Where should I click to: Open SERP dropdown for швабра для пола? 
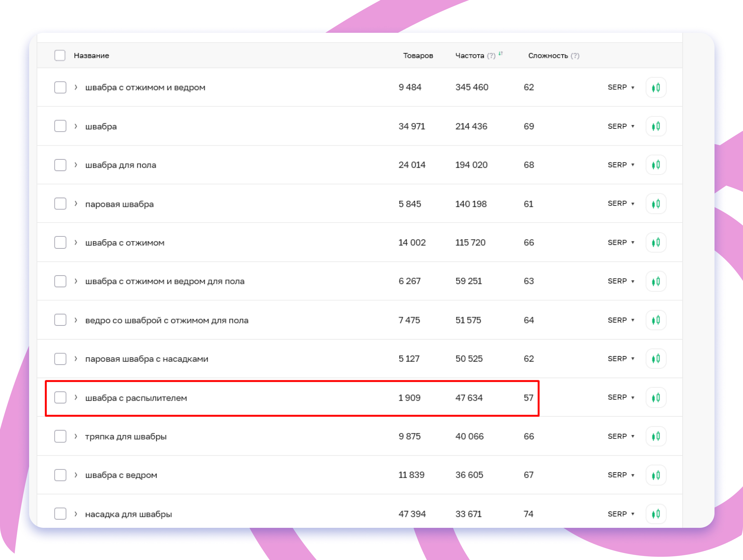pyautogui.click(x=621, y=165)
